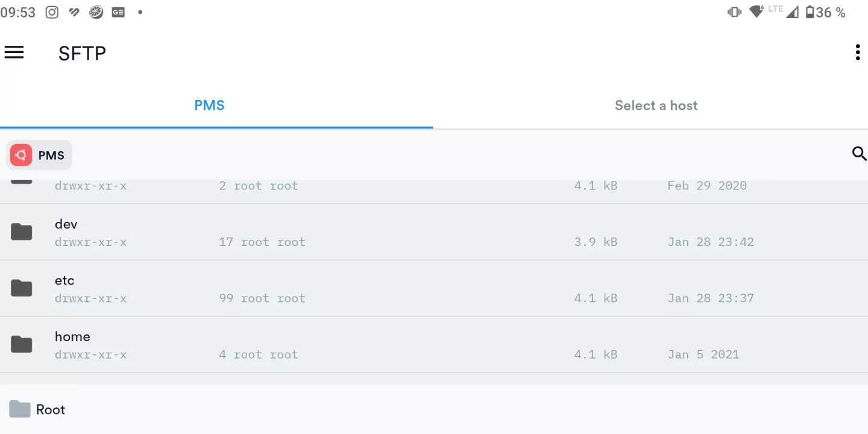
Task: Open the home folder icon
Action: (22, 344)
